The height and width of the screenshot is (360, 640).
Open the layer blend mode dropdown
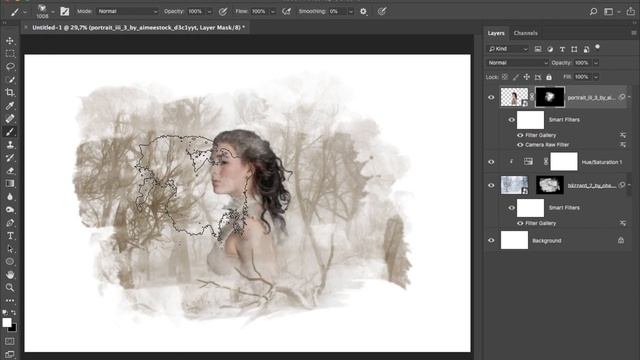tap(517, 63)
